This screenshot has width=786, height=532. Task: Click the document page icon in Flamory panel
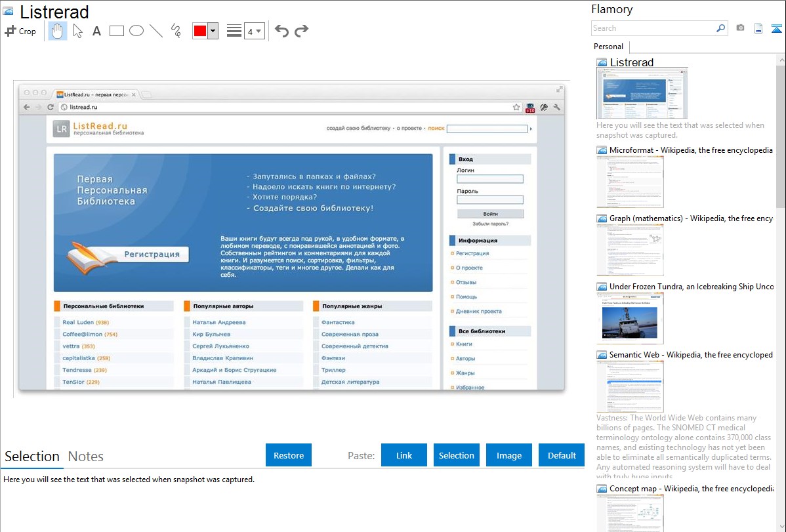tap(758, 29)
